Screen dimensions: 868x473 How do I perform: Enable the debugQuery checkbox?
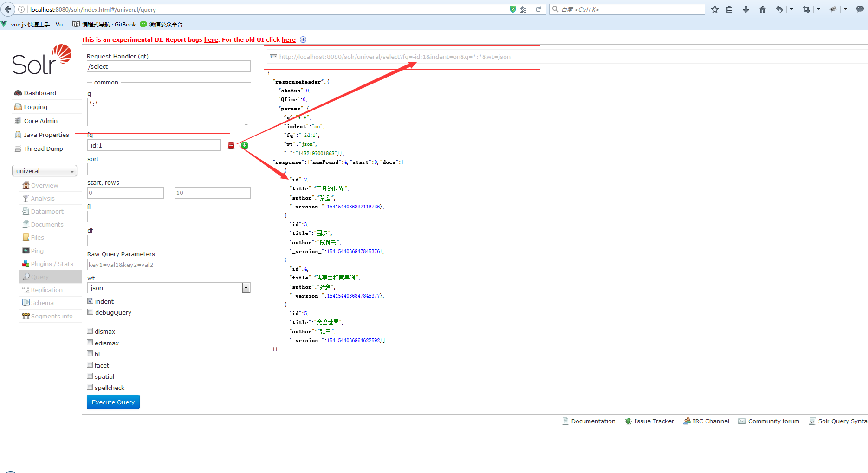click(x=91, y=312)
